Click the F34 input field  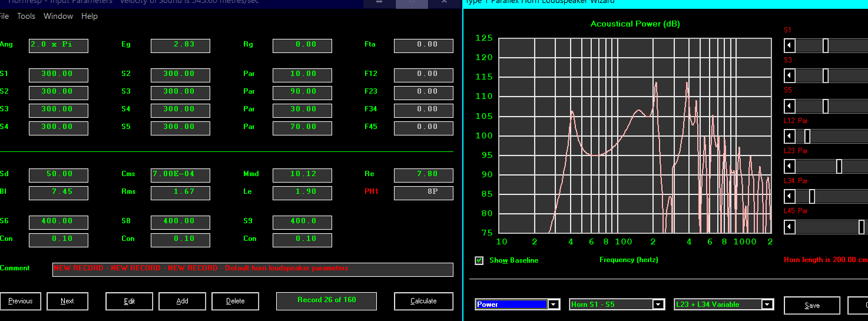[x=423, y=110]
